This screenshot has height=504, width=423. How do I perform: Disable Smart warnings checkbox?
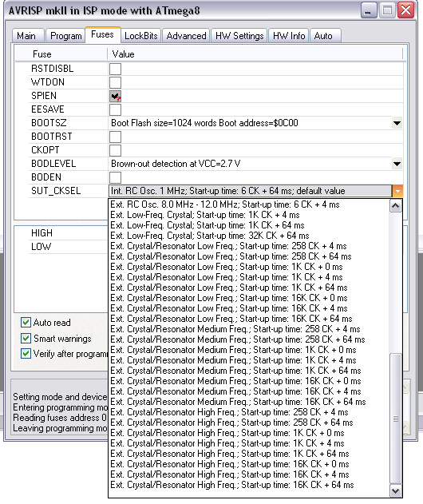tap(26, 338)
